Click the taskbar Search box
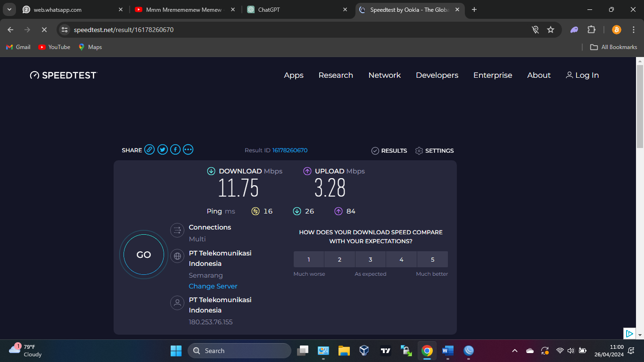 coord(239,351)
